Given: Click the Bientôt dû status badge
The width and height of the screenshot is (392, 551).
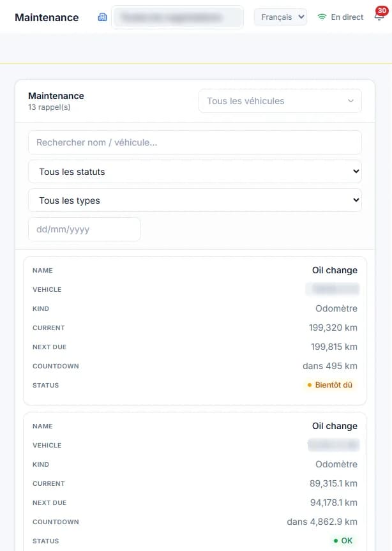Looking at the screenshot, I should pyautogui.click(x=330, y=385).
